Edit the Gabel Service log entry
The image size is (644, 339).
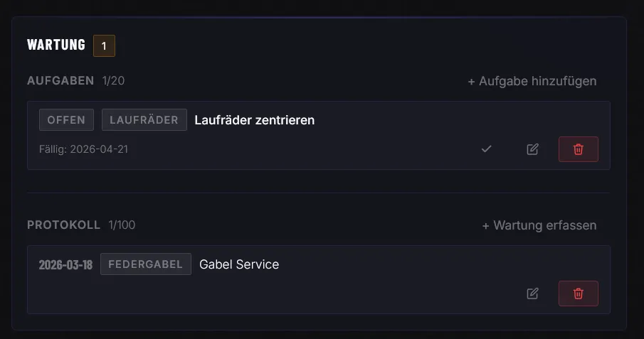[x=532, y=294]
